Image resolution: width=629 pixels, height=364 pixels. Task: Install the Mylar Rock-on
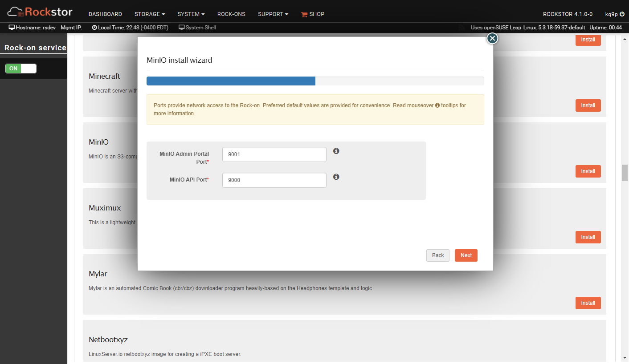tap(588, 303)
